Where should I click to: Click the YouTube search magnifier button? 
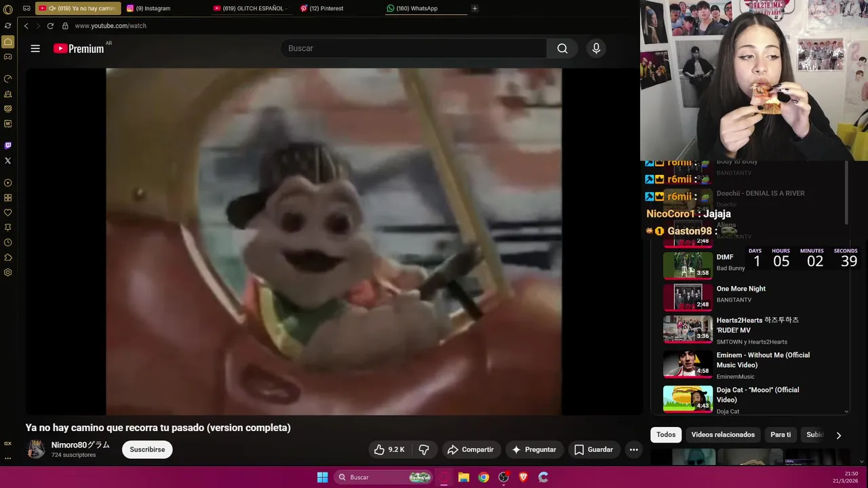(562, 48)
